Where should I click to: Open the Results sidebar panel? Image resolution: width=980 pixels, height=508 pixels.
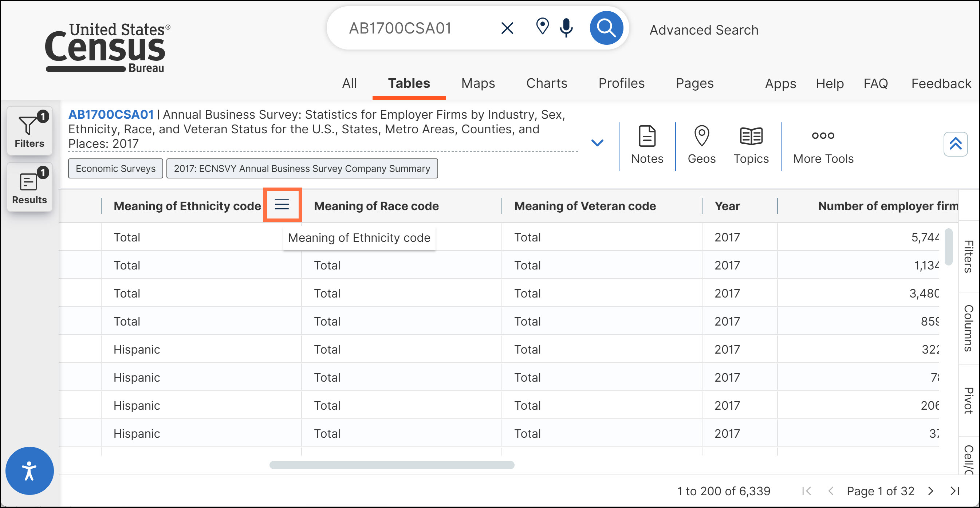tap(29, 187)
